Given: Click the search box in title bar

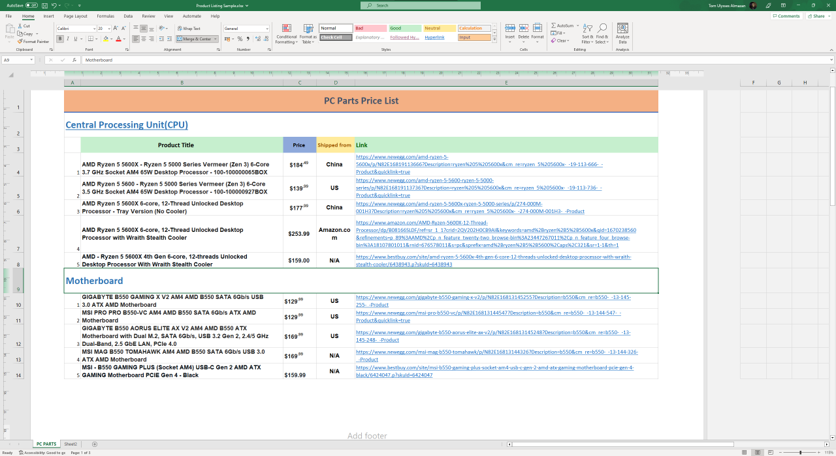Looking at the screenshot, I should [x=421, y=5].
